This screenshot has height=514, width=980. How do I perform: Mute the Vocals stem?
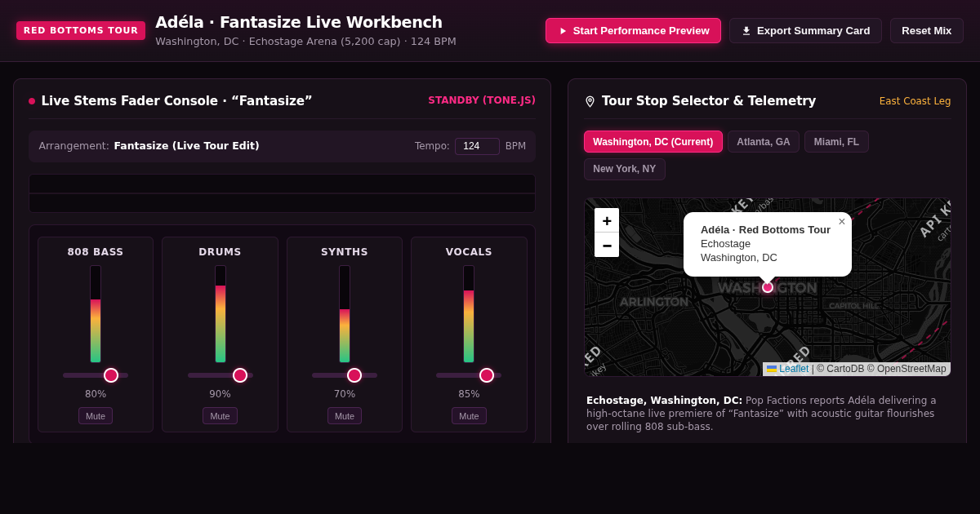click(x=469, y=416)
